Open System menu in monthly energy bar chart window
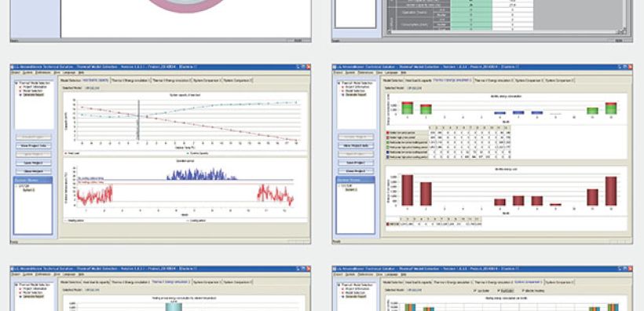 350,72
